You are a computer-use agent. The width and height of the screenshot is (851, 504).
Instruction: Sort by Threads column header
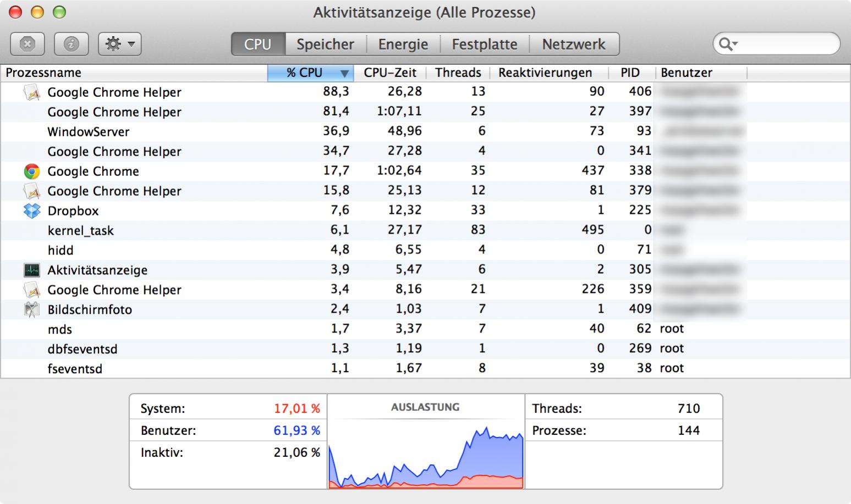pyautogui.click(x=458, y=73)
